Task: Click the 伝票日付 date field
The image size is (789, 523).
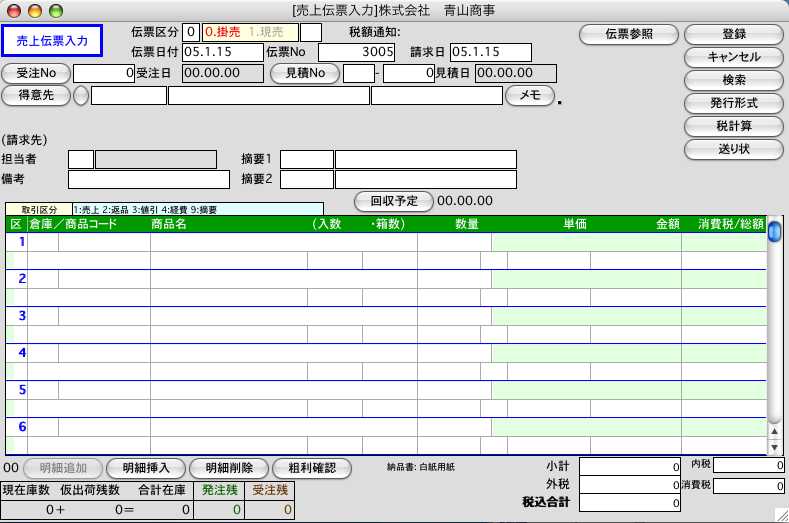Action: [222, 52]
